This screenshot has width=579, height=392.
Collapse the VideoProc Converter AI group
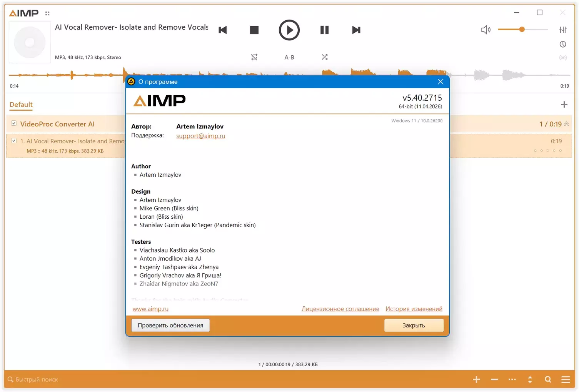pyautogui.click(x=566, y=124)
